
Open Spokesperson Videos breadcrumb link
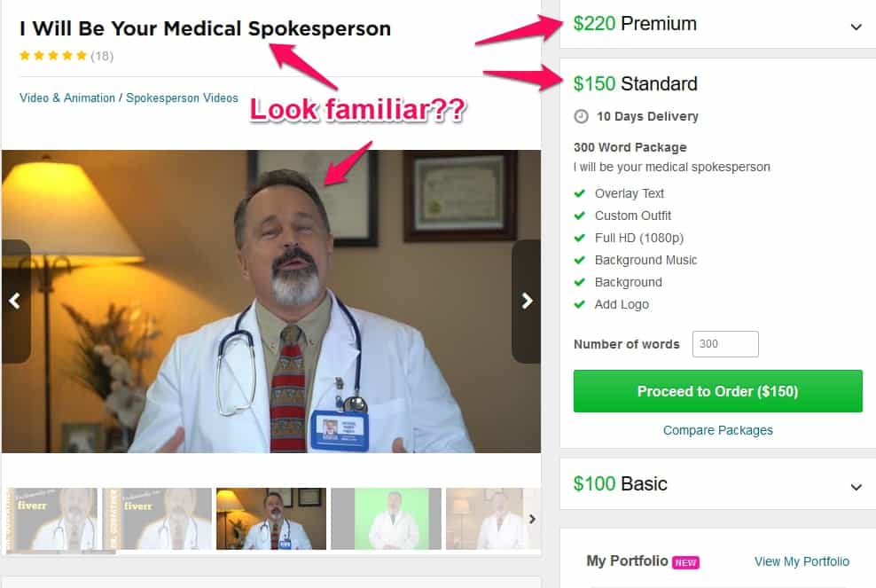pyautogui.click(x=182, y=98)
